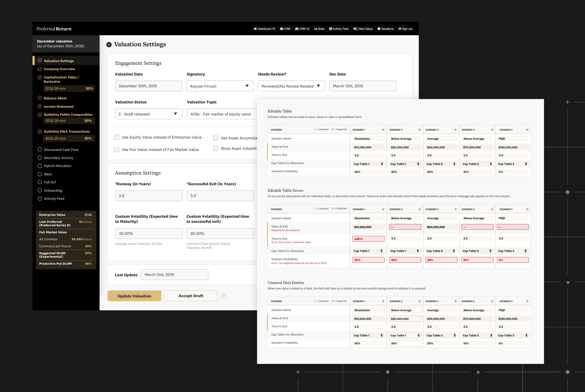The height and width of the screenshot is (392, 585).
Task: Click the yellow help question mark icon
Action: (x=224, y=296)
